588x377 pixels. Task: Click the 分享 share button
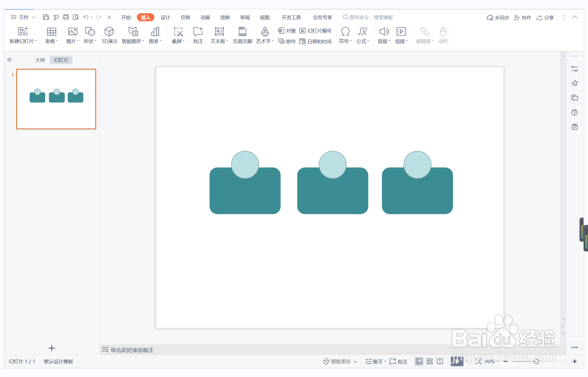[545, 18]
